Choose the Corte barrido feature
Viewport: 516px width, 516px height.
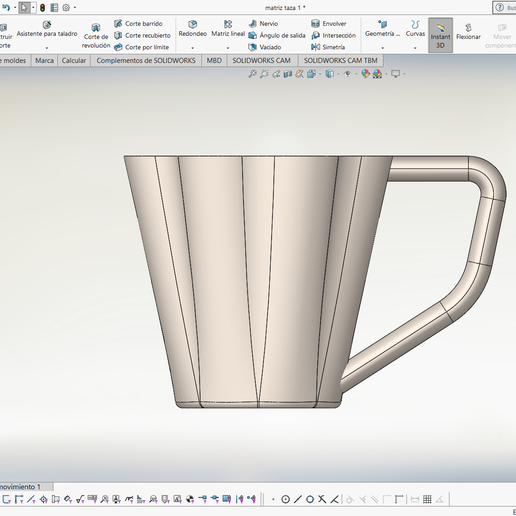(x=138, y=24)
